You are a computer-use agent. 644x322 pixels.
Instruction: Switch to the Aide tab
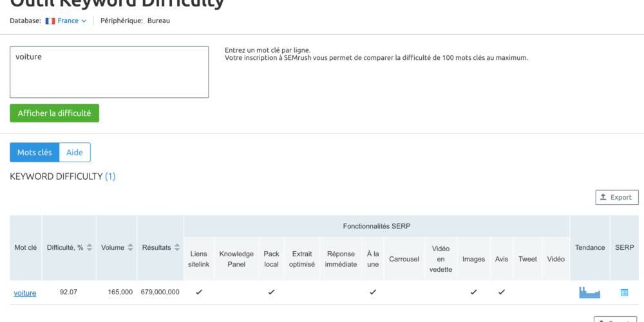(75, 153)
